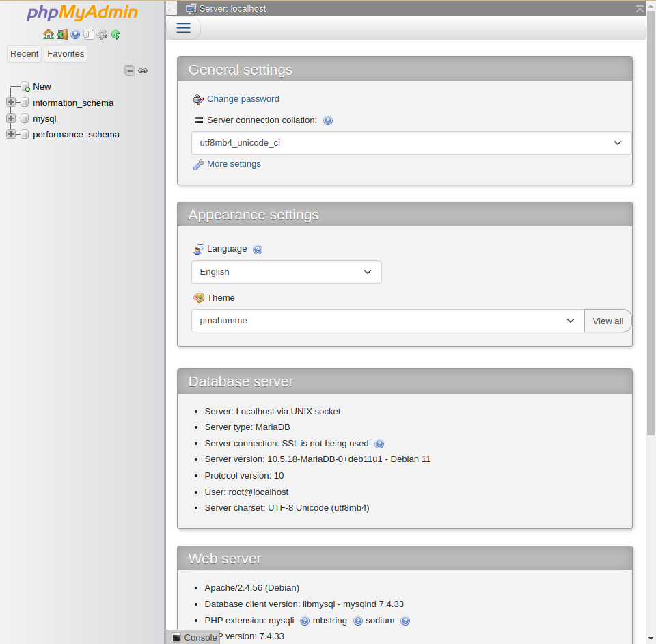Switch to the Recent tab
Viewport: 656px width, 644px height.
click(25, 53)
